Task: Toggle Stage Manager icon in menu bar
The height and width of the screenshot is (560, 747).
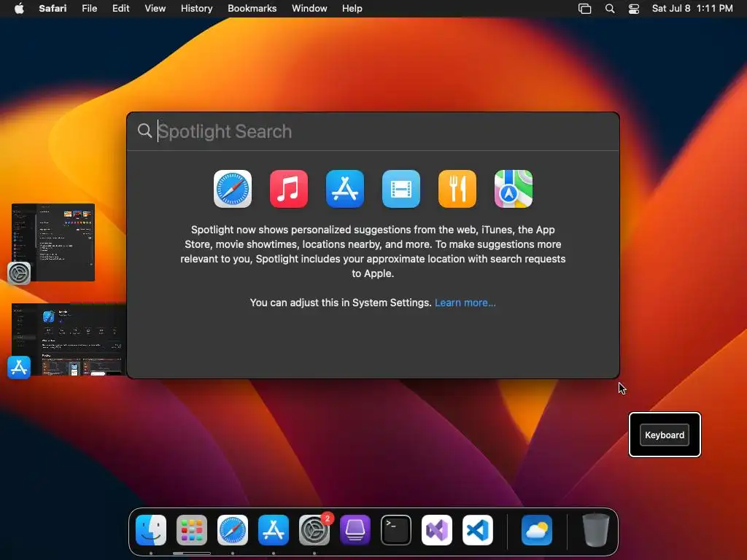Action: pyautogui.click(x=584, y=9)
